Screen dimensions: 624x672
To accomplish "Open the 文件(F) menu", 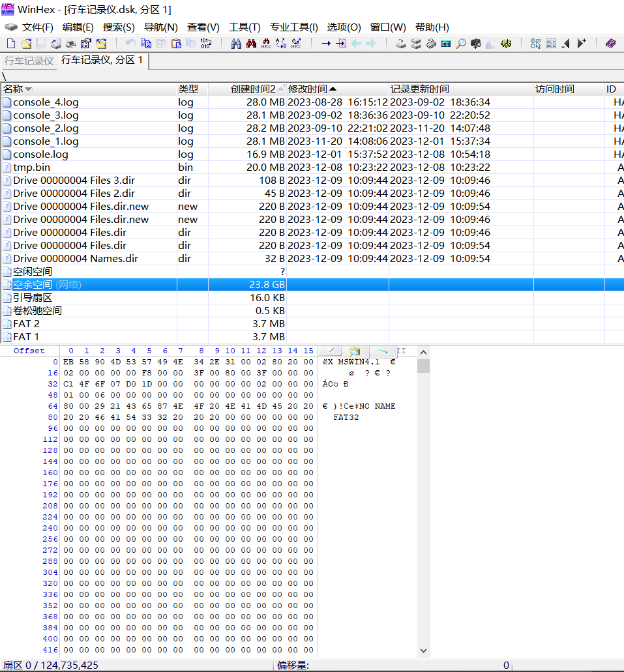I will pyautogui.click(x=37, y=27).
